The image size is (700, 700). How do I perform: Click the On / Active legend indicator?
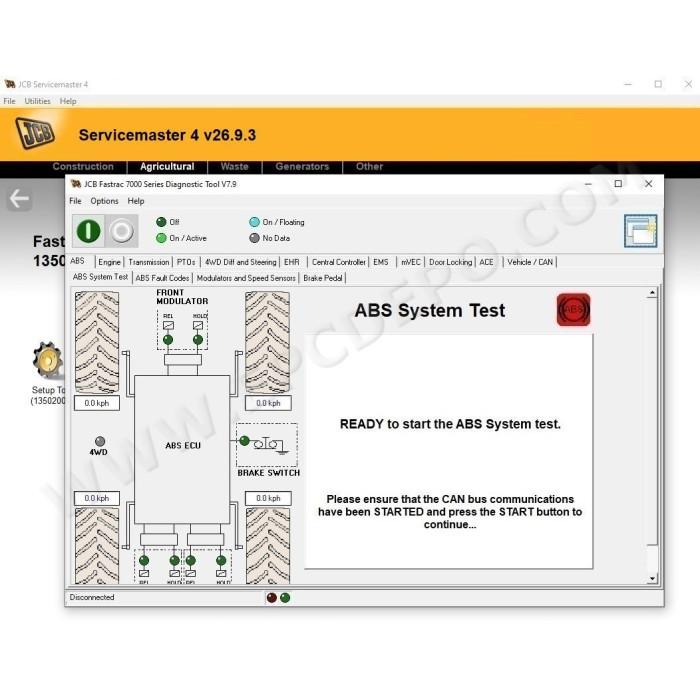(x=161, y=238)
